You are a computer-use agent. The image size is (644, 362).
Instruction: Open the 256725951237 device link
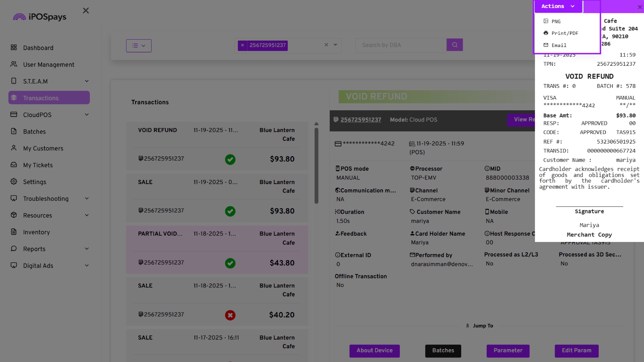(361, 120)
